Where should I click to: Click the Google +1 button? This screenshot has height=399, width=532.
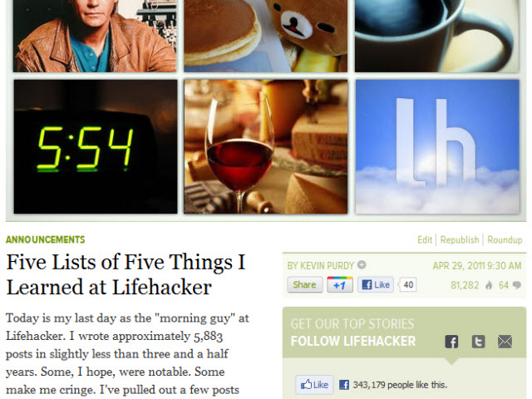coord(340,284)
